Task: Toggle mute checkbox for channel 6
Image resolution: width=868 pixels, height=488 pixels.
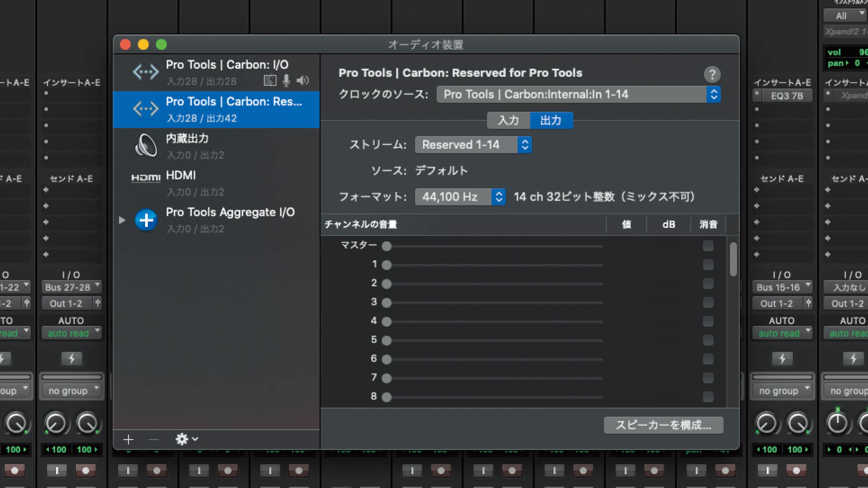Action: tap(708, 359)
